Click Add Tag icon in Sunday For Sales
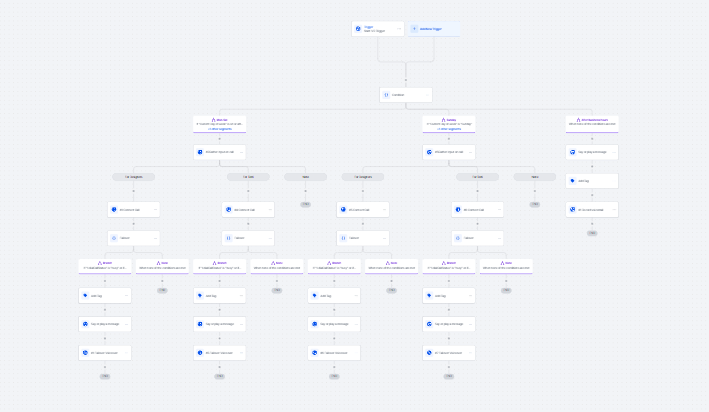The height and width of the screenshot is (412, 709). [x=429, y=295]
